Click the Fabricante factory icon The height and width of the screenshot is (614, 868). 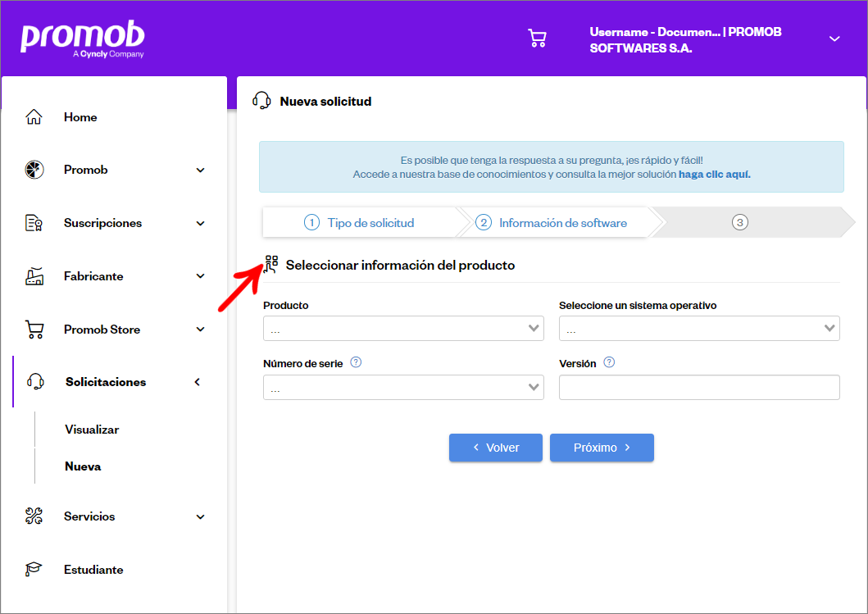[34, 276]
